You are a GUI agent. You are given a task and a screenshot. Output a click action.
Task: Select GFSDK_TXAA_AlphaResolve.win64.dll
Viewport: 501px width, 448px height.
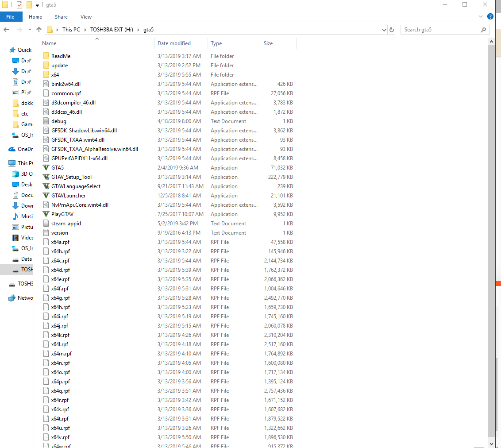[95, 149]
